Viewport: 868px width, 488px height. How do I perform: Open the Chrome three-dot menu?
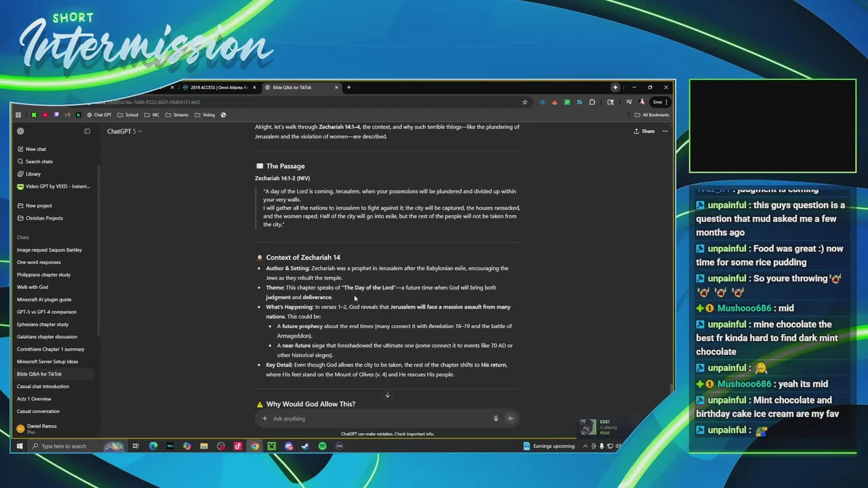pos(666,102)
